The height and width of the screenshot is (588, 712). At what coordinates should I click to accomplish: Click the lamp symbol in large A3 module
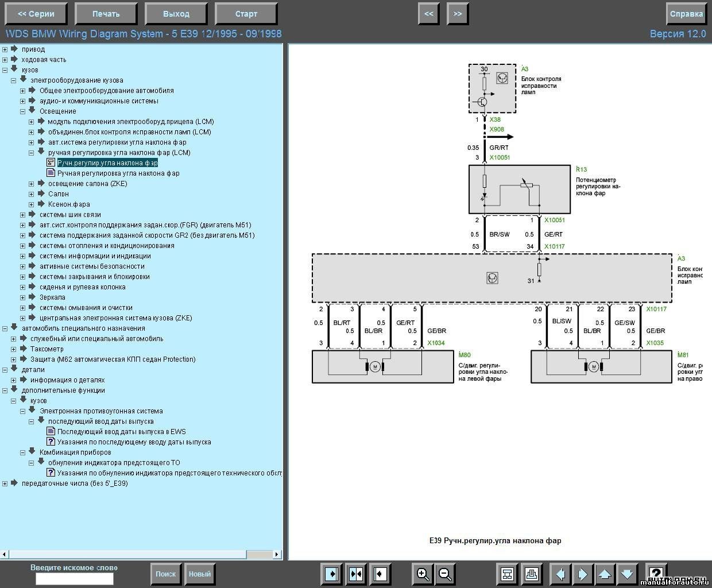click(x=492, y=278)
